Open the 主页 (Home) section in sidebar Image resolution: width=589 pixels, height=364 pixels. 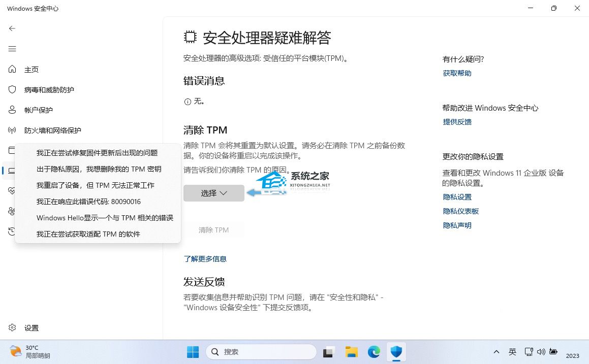12,69
